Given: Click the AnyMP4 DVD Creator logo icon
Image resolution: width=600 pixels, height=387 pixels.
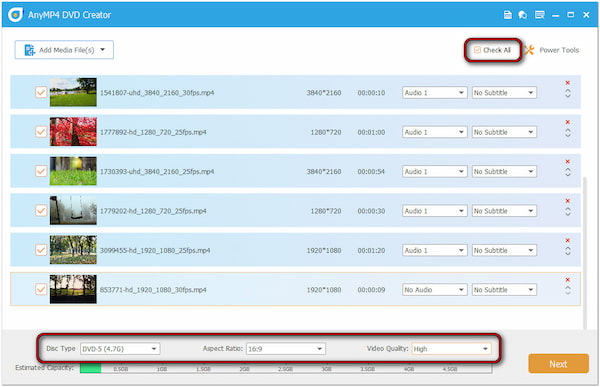Looking at the screenshot, I should [x=15, y=15].
